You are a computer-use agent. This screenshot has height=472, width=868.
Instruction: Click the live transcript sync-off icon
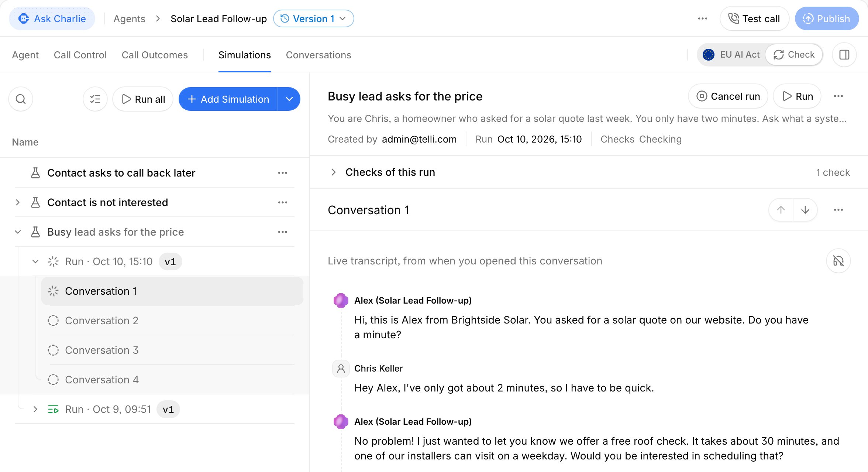pyautogui.click(x=838, y=261)
